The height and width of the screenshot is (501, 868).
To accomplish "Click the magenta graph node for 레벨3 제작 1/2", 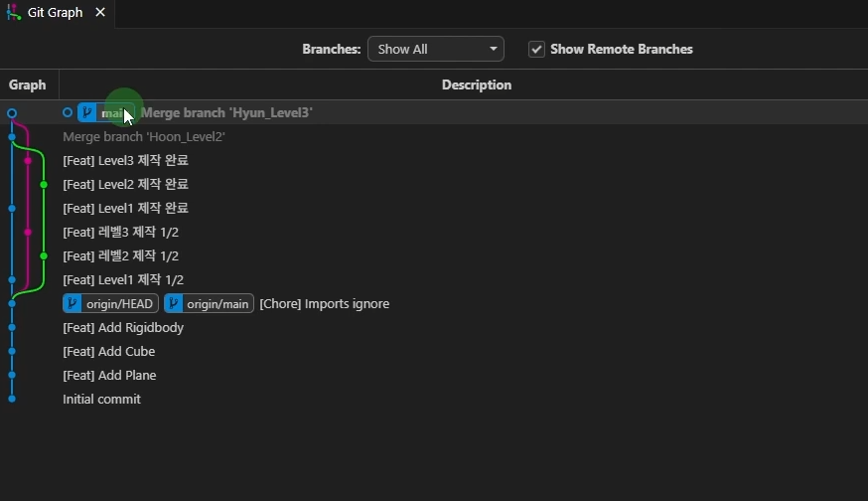I will [x=28, y=233].
